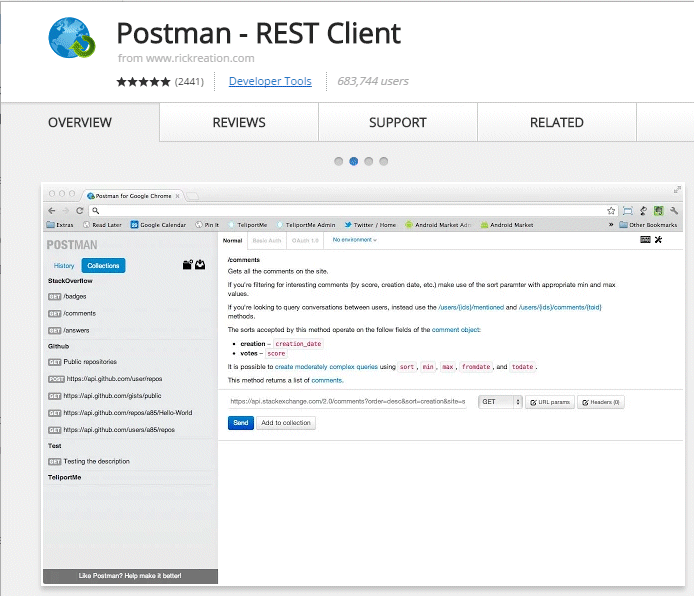Click the request URL input field
Screen dimensions: 694x596
click(347, 402)
